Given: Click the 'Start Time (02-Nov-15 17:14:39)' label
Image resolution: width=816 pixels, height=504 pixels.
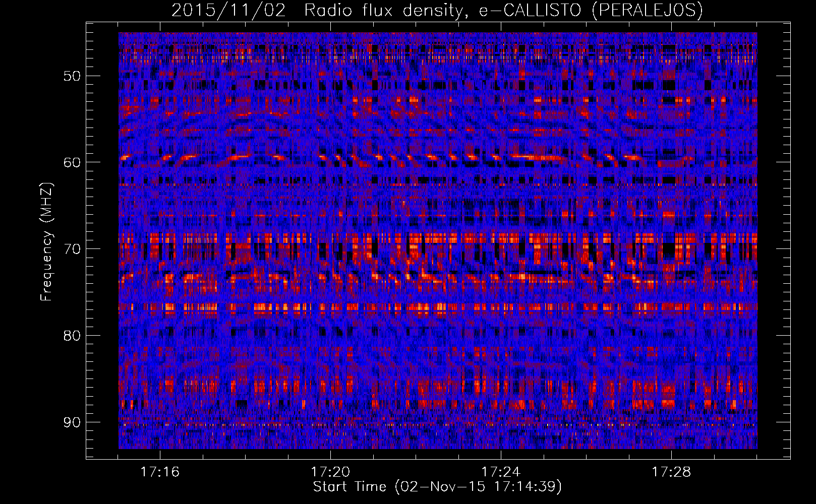Looking at the screenshot, I should pyautogui.click(x=437, y=487).
